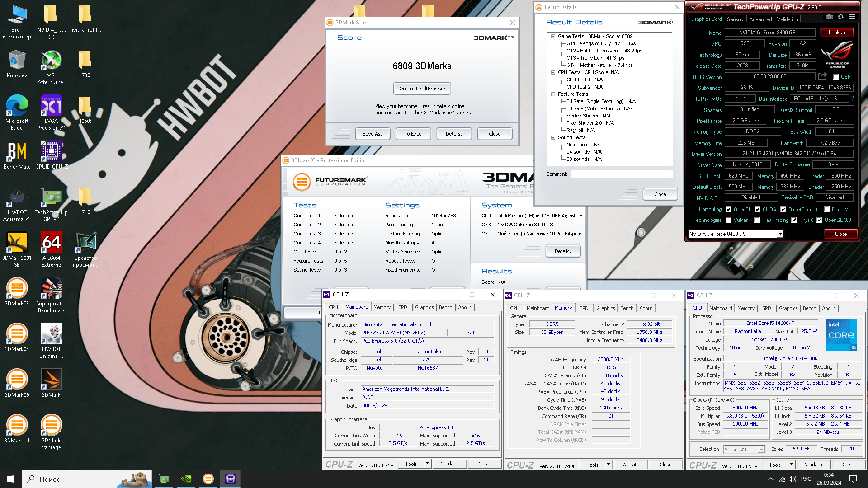Click To Excel button
The height and width of the screenshot is (488, 868).
[413, 134]
